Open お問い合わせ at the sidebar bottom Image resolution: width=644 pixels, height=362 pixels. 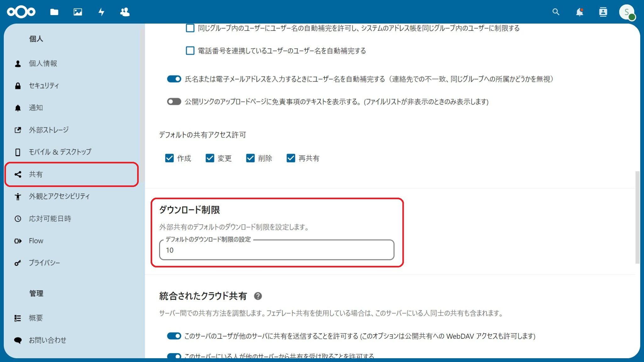coord(48,340)
